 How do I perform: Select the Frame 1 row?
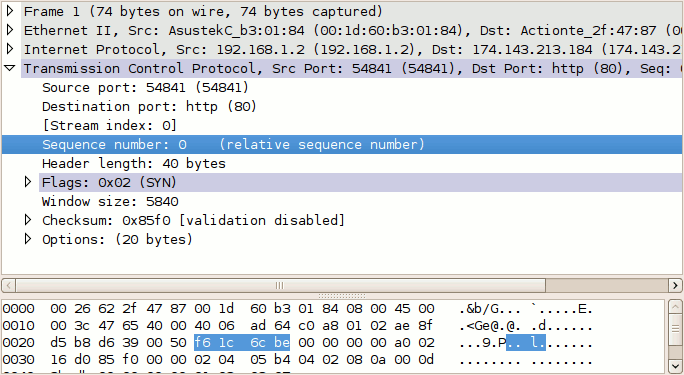pyautogui.click(x=352, y=11)
